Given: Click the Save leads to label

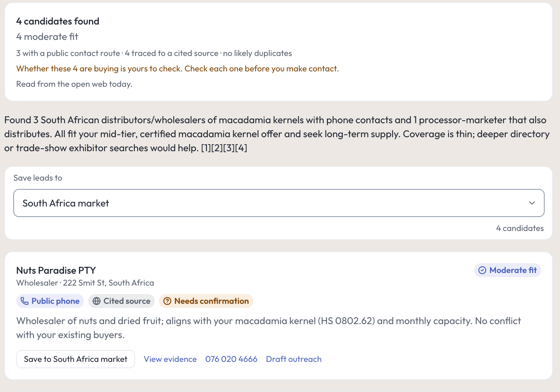Looking at the screenshot, I should click(x=38, y=178).
